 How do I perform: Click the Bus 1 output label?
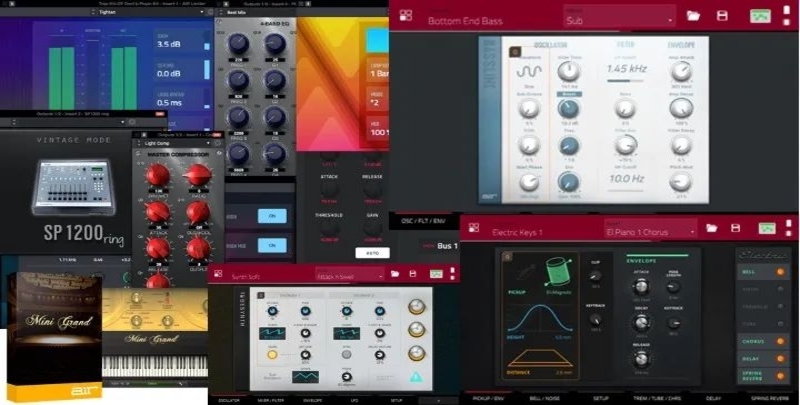(447, 246)
